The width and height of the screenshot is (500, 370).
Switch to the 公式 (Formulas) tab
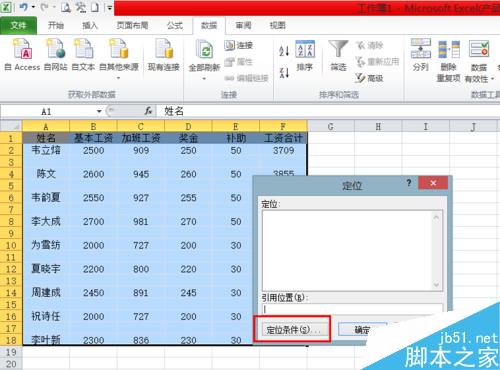(x=175, y=25)
